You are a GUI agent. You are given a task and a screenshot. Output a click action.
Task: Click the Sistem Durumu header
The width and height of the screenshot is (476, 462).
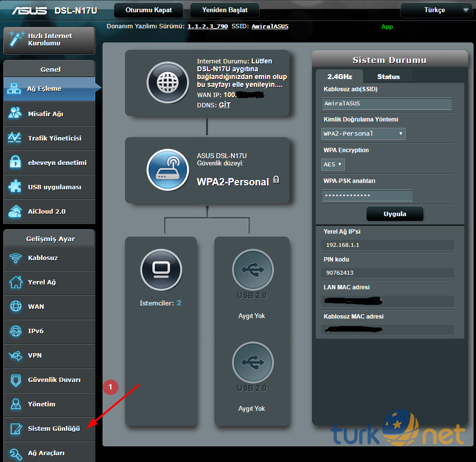390,60
